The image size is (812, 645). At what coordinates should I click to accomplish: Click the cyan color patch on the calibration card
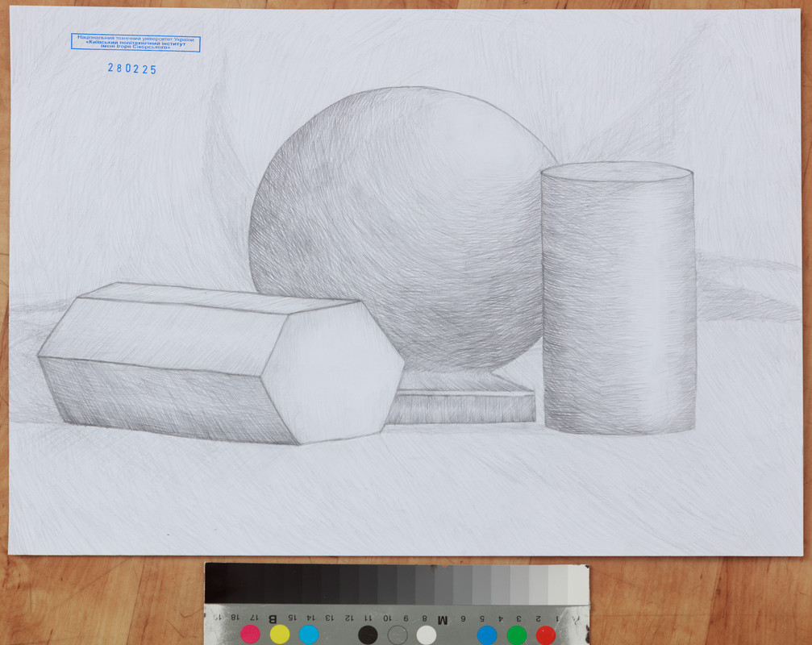[309, 635]
